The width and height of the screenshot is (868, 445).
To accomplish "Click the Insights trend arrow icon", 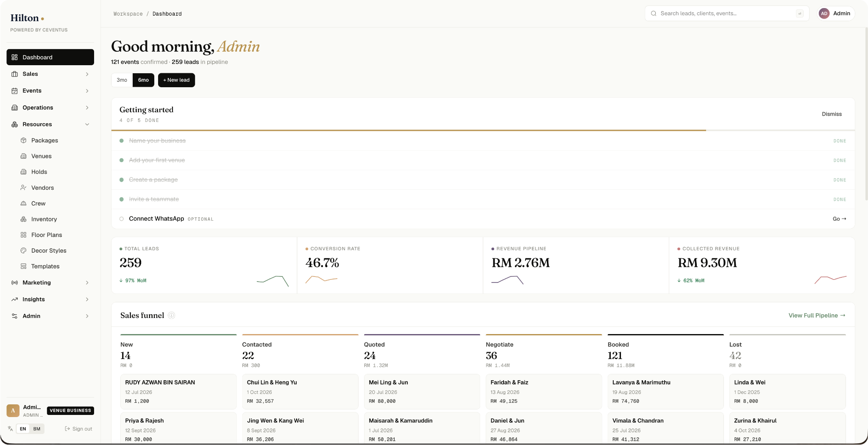I will (x=14, y=299).
